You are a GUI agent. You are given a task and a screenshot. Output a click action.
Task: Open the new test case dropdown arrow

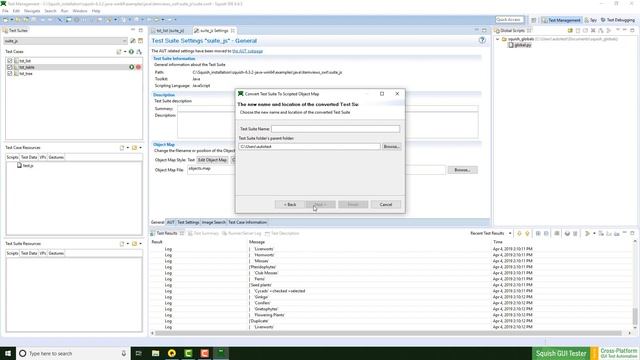[125, 52]
